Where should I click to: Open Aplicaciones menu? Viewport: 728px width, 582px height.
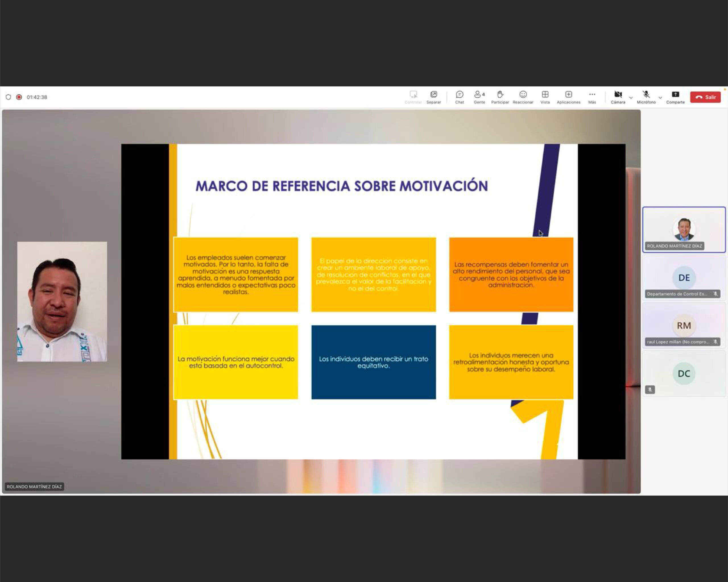tap(568, 97)
